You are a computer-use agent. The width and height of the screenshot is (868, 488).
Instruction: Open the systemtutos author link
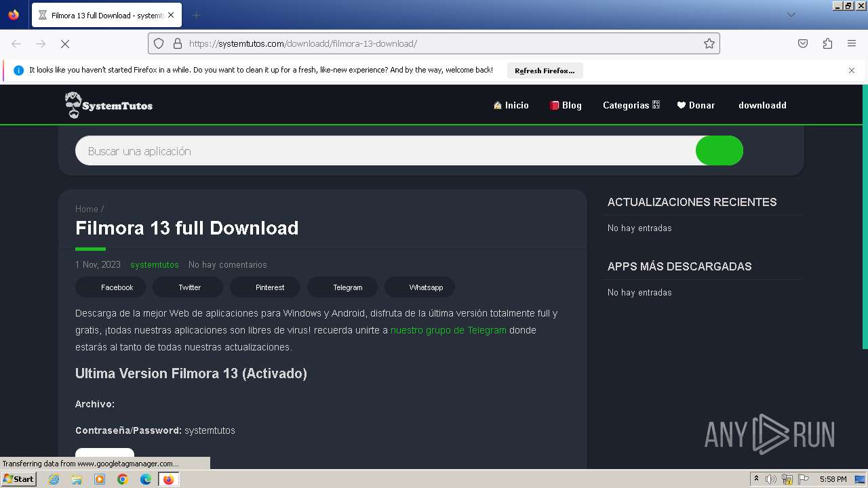point(155,264)
